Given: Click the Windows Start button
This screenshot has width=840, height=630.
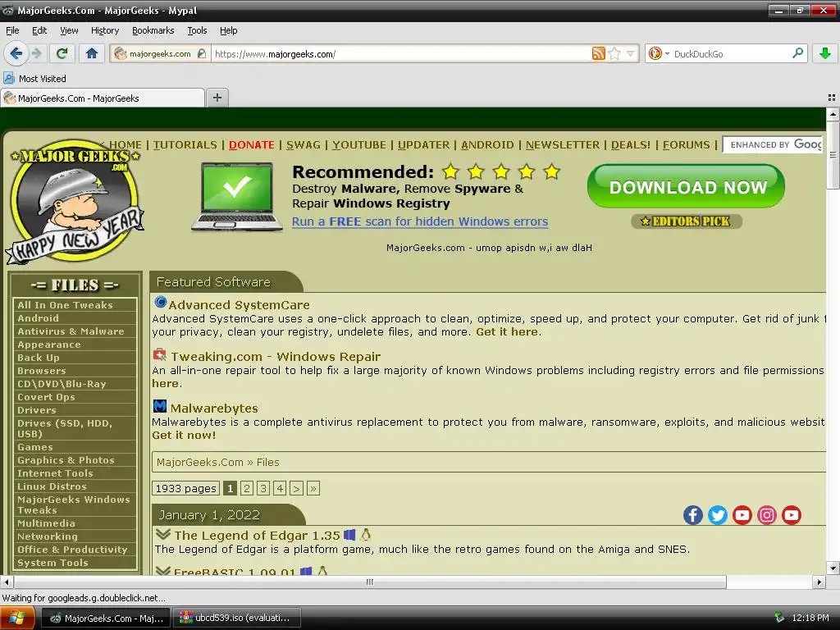Looking at the screenshot, I should click(x=17, y=619).
